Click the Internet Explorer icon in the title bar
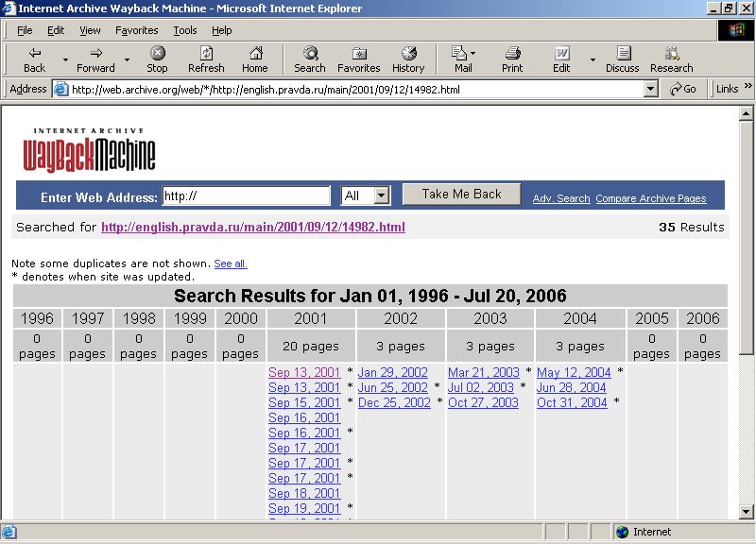This screenshot has width=756, height=544. [9, 8]
